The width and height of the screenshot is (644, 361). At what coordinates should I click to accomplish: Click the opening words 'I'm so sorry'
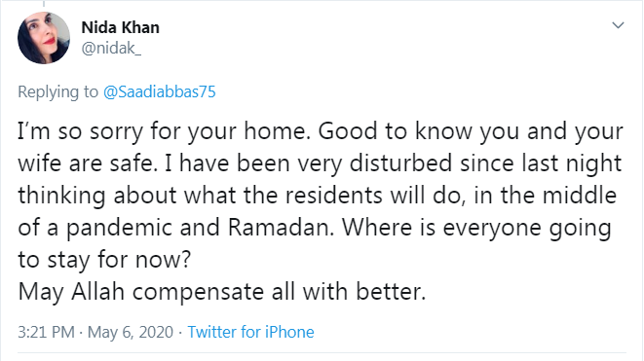click(81, 132)
